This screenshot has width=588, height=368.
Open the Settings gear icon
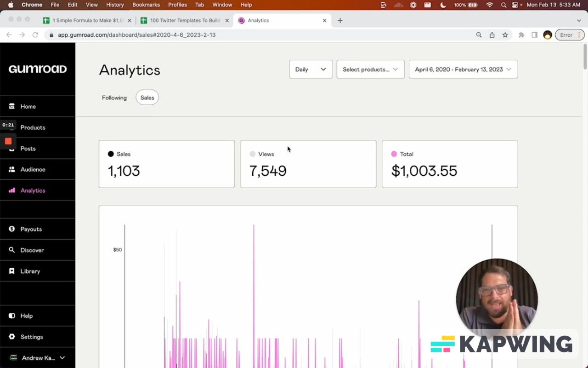(x=12, y=337)
